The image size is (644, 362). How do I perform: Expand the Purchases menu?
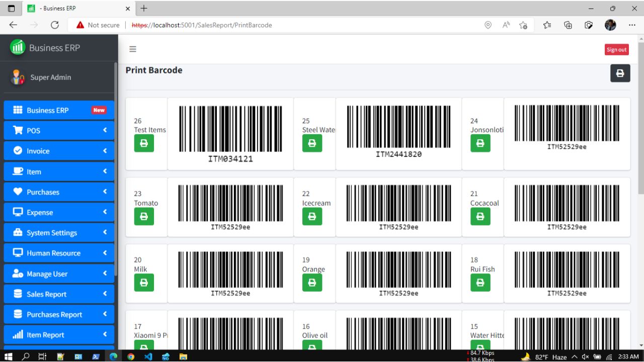pos(59,192)
